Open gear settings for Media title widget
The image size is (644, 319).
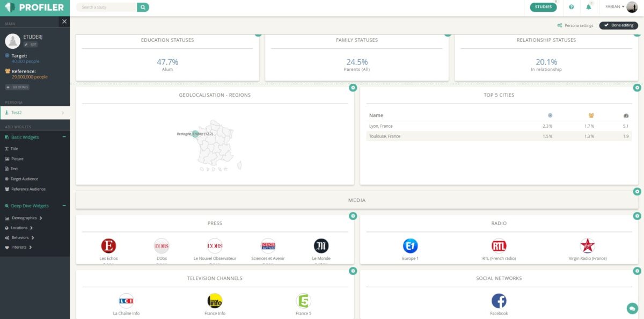636,191
